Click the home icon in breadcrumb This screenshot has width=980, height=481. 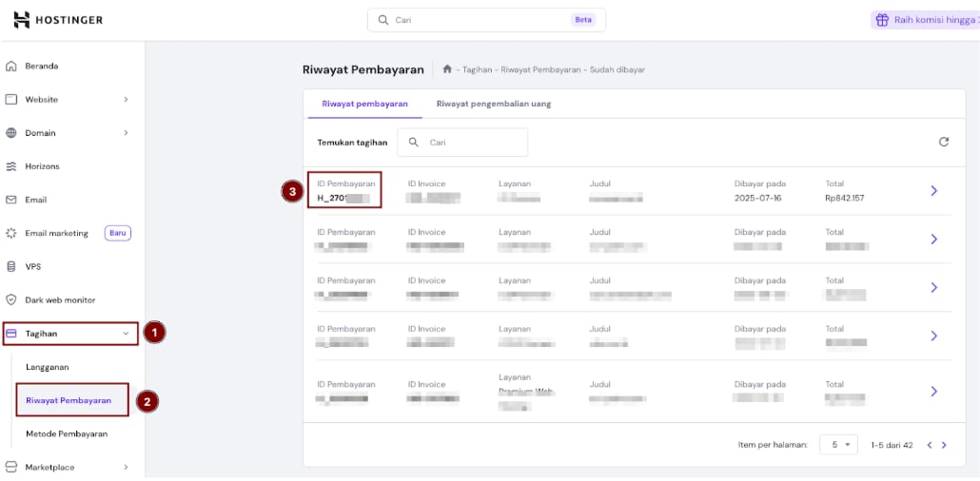[x=447, y=69]
